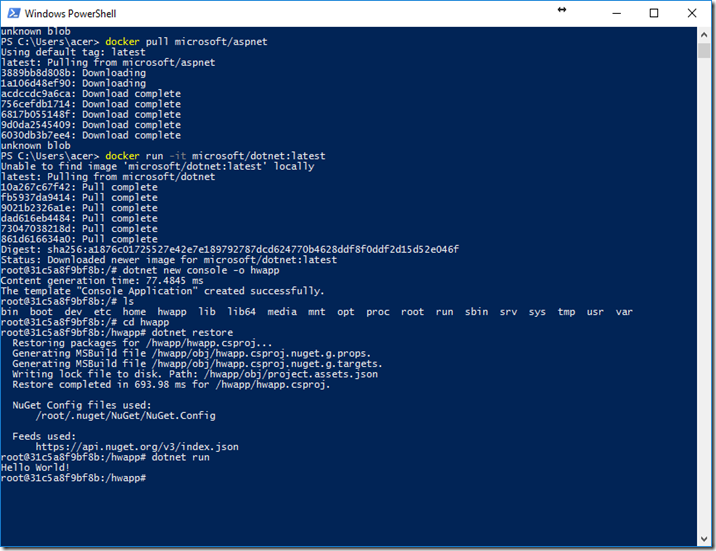Click 'lib64' in the ls directory listing
Screen dimensions: 716x551
click(242, 312)
